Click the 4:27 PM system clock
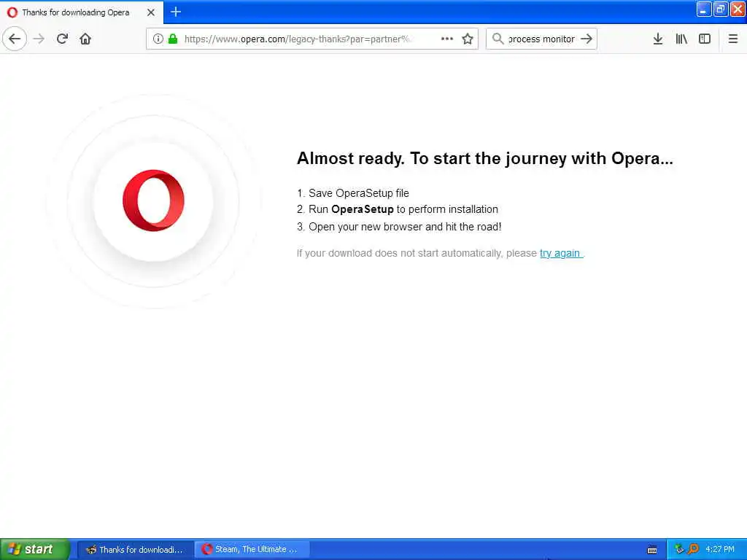The width and height of the screenshot is (747, 560). 720,550
